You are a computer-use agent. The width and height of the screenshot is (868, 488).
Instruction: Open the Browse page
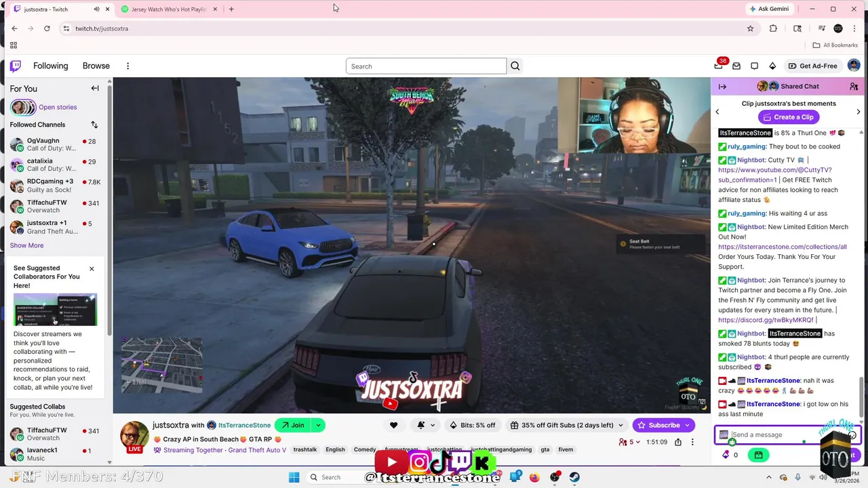pyautogui.click(x=96, y=66)
